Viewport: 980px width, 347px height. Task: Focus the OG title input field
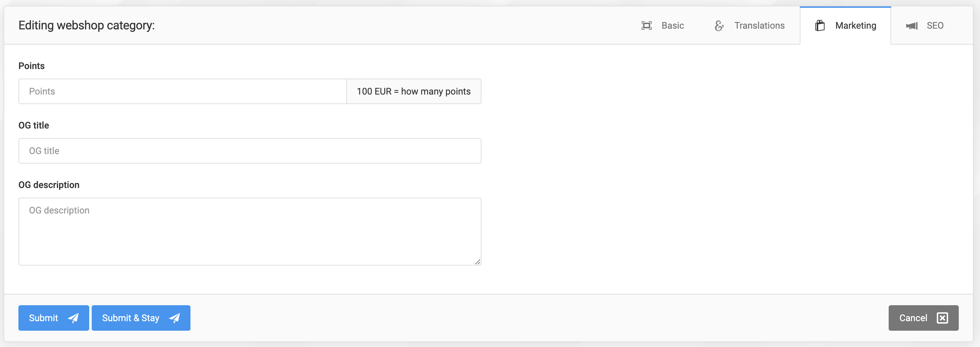click(250, 151)
